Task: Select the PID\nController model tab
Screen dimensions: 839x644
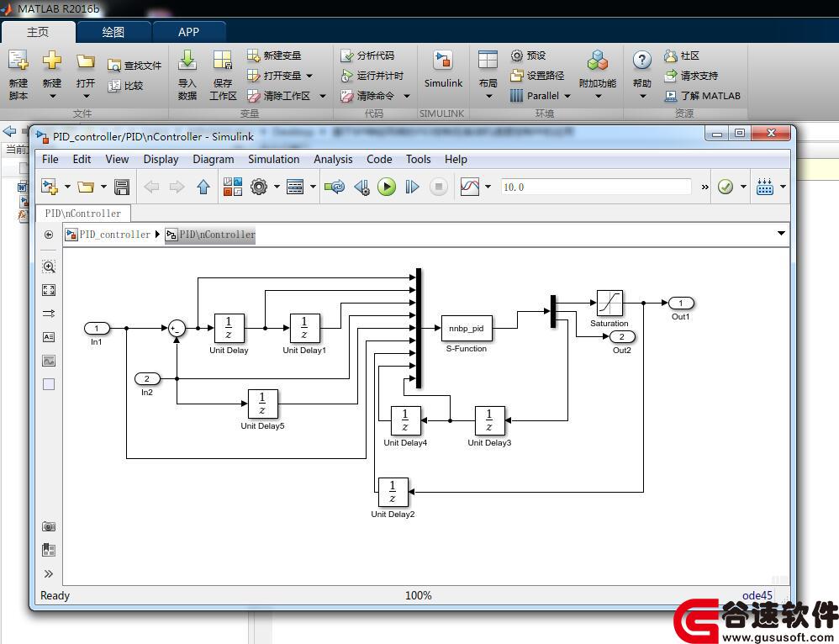Action: 83,213
